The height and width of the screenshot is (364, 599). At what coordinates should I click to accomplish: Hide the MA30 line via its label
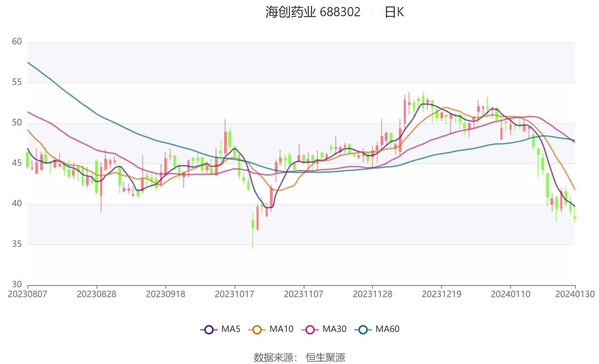tap(334, 329)
